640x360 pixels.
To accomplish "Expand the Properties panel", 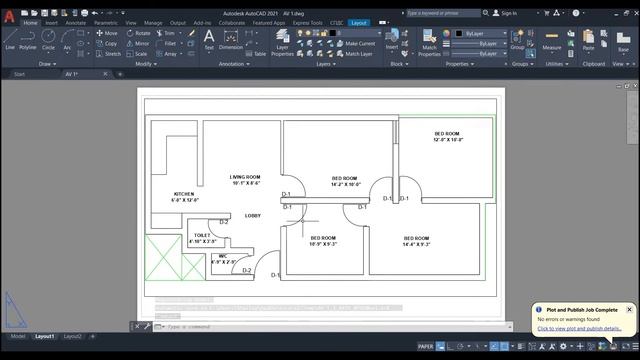I will [x=460, y=64].
